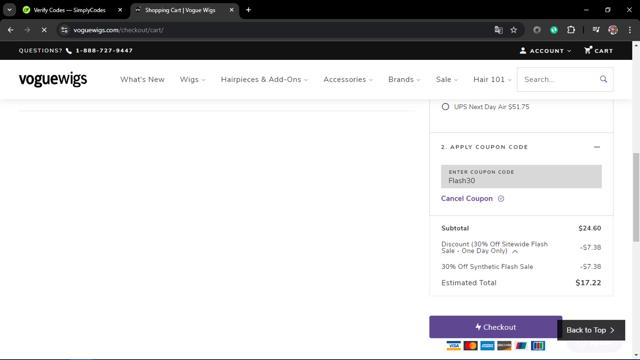Viewport: 640px width, 360px height.
Task: Click in the coupon code field
Action: pos(521,176)
